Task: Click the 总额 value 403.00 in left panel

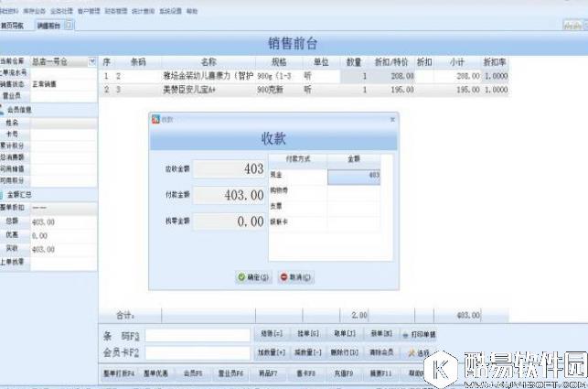Action: (43, 222)
